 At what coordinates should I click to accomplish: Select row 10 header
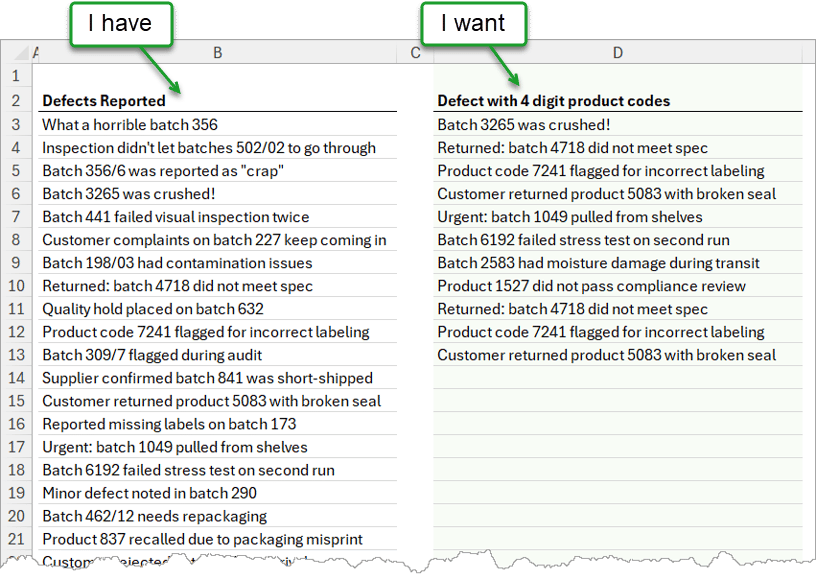(x=16, y=286)
